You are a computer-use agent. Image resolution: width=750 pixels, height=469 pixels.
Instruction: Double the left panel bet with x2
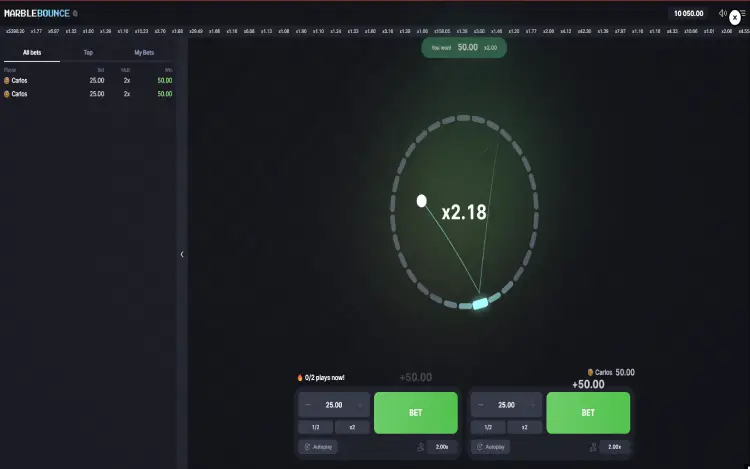pos(353,427)
